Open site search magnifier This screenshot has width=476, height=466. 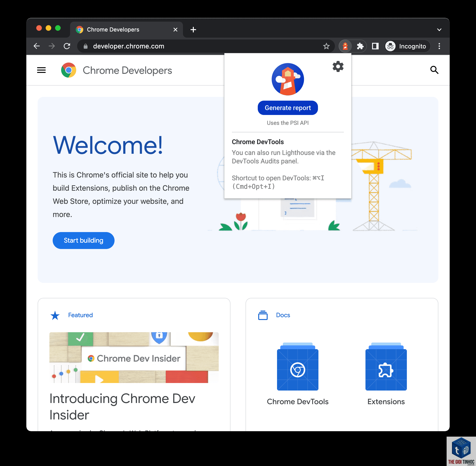[x=434, y=70]
